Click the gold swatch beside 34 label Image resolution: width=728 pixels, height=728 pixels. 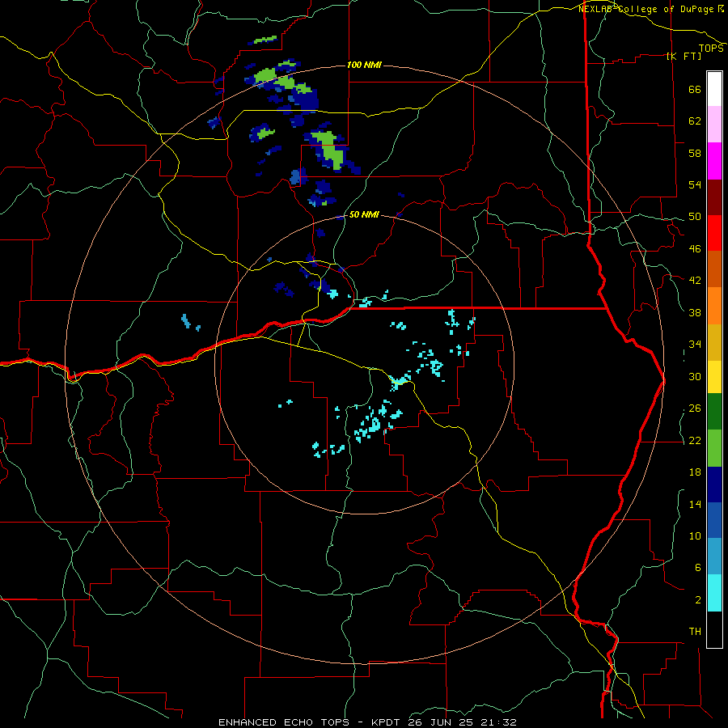714,342
